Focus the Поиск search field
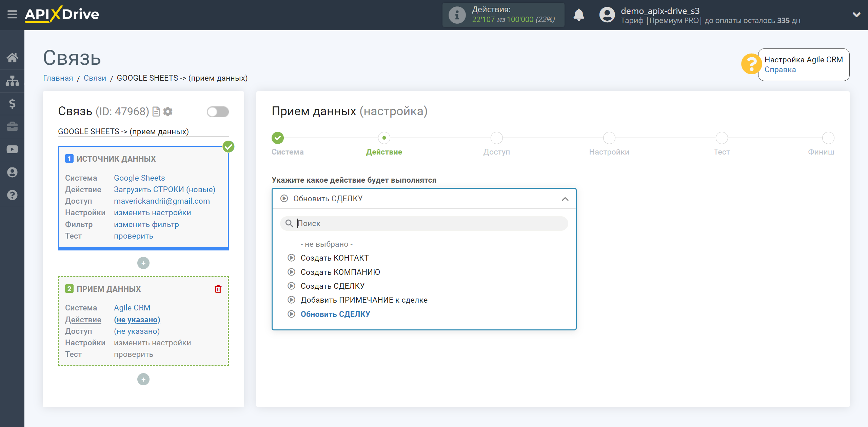This screenshot has width=868, height=427. pyautogui.click(x=424, y=223)
